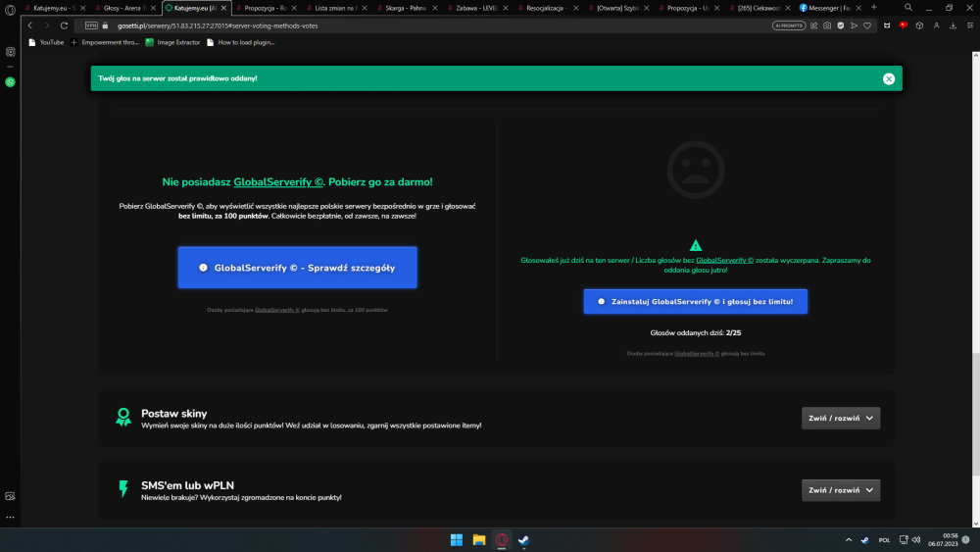Open Steam from taskbar
This screenshot has height=552, width=980.
tap(523, 540)
